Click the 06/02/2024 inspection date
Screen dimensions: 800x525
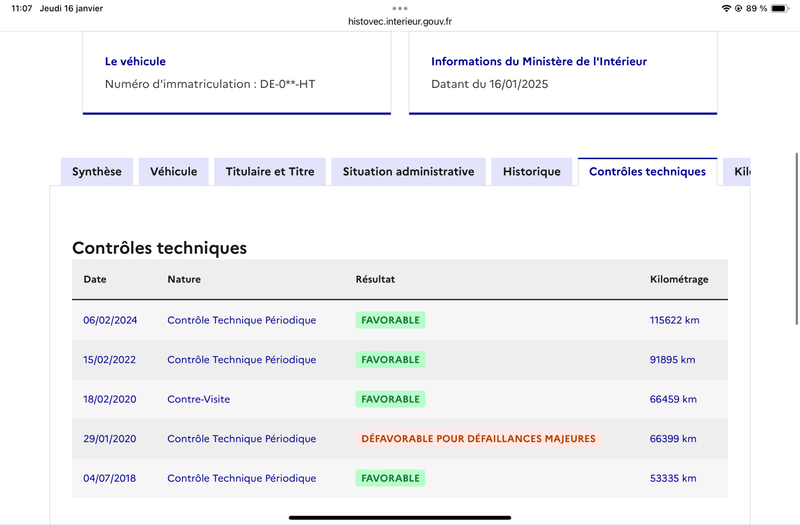coord(110,320)
